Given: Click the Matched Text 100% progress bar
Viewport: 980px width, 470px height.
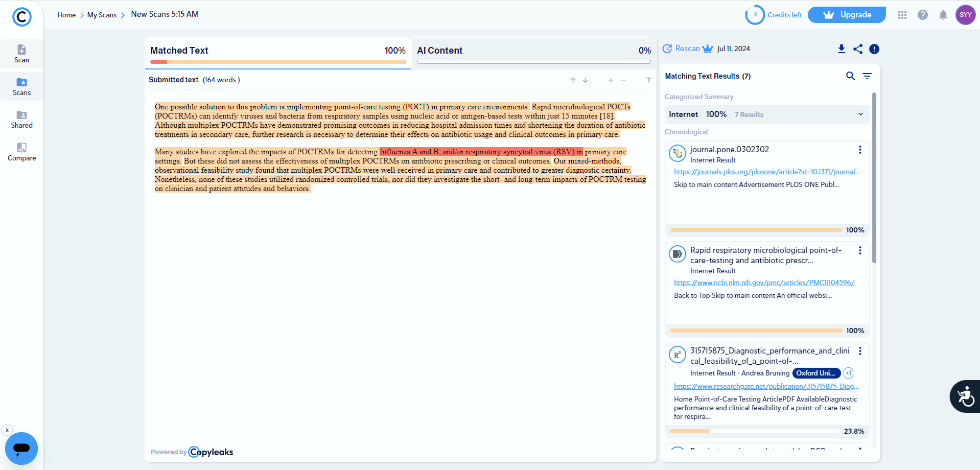Looking at the screenshot, I should point(277,62).
